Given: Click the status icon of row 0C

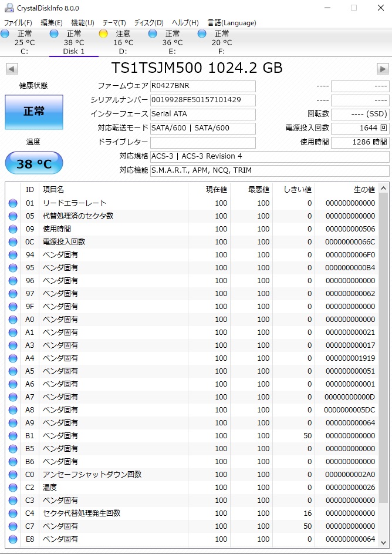Looking at the screenshot, I should [x=13, y=242].
